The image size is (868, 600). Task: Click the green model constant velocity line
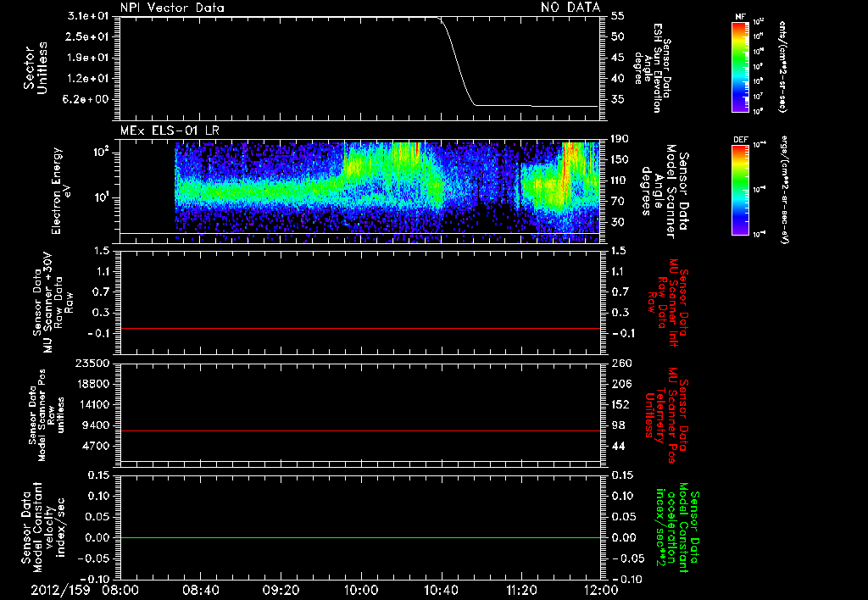360,537
